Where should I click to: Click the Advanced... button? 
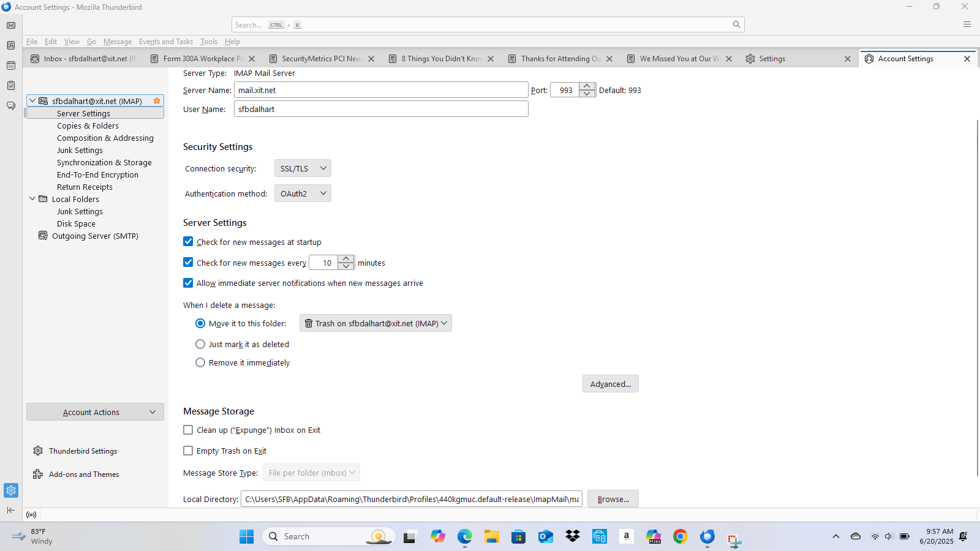[x=610, y=384]
